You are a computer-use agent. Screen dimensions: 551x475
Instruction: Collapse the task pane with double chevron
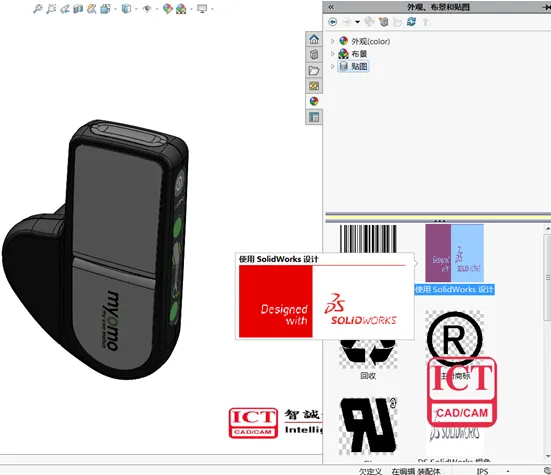(331, 7)
